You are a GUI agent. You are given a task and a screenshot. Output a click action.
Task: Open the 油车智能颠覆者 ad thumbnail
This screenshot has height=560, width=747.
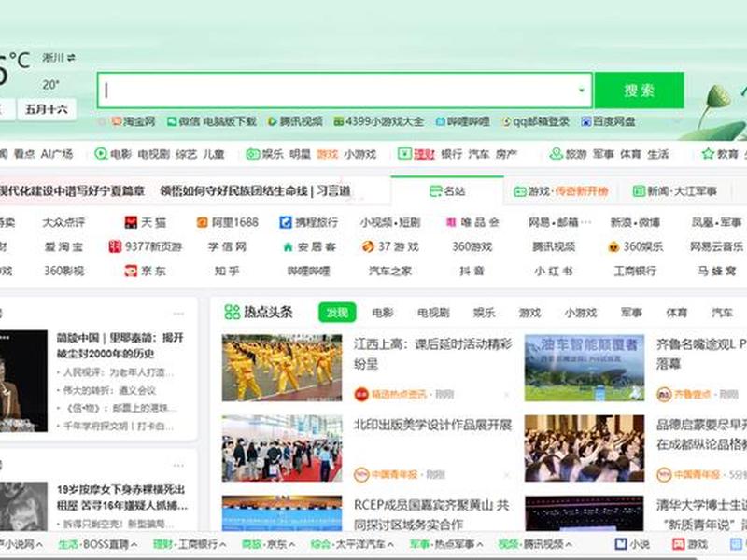585,368
